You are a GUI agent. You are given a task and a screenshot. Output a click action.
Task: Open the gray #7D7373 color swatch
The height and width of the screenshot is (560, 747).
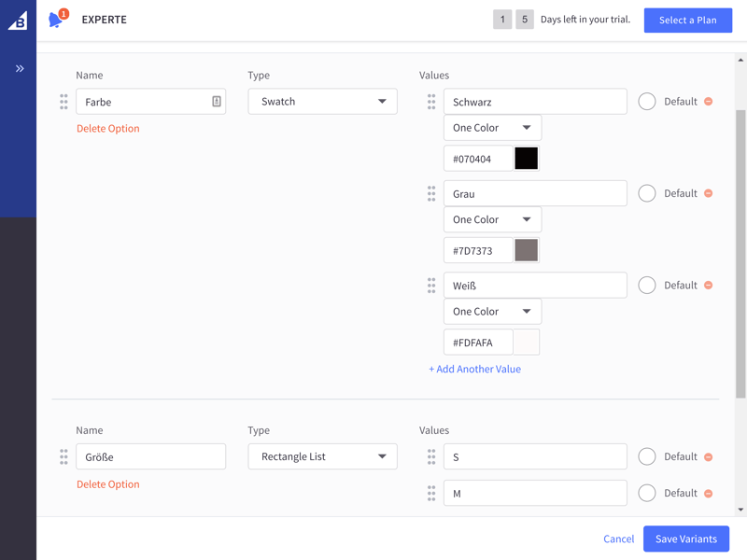(x=527, y=250)
